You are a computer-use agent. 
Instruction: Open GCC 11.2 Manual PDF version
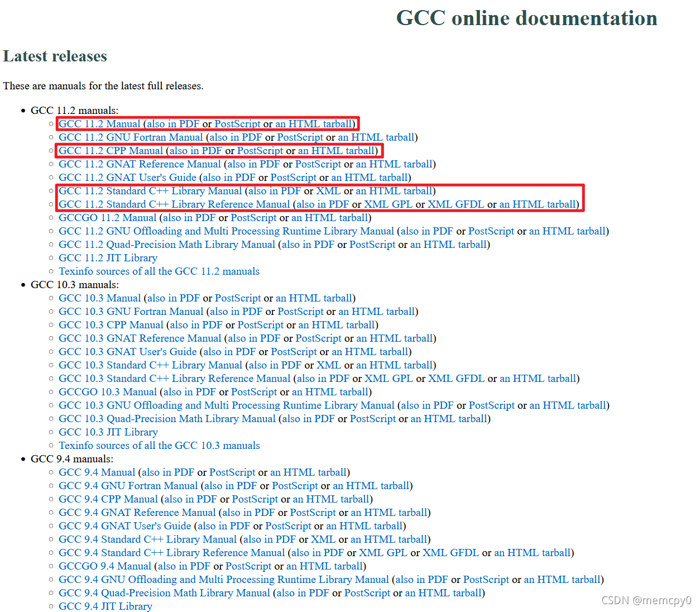(x=173, y=124)
